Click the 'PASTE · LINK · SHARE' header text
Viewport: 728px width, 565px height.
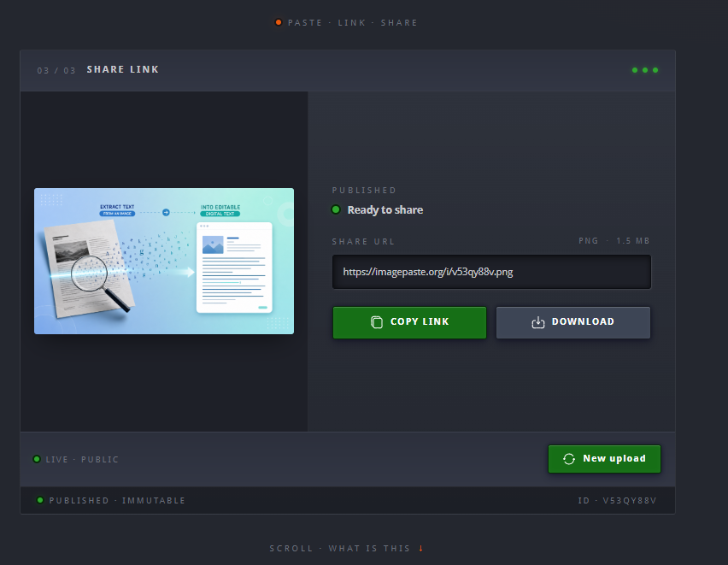tap(352, 23)
